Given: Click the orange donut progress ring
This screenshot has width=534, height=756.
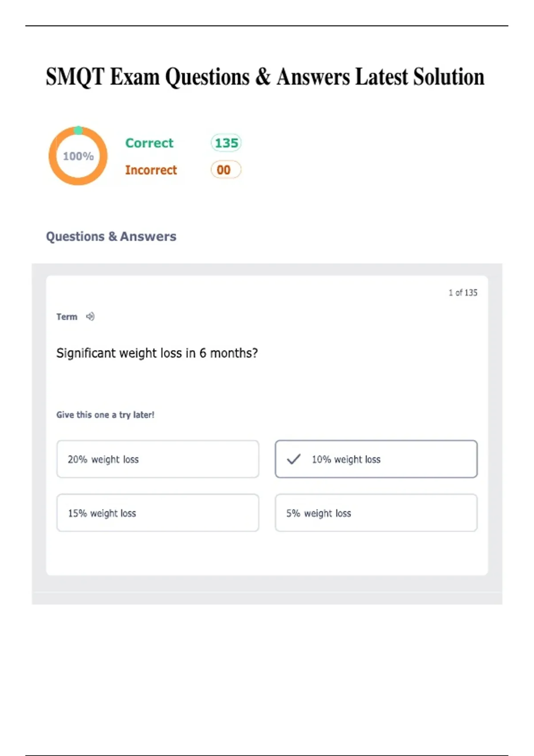Looking at the screenshot, I should click(x=53, y=156).
